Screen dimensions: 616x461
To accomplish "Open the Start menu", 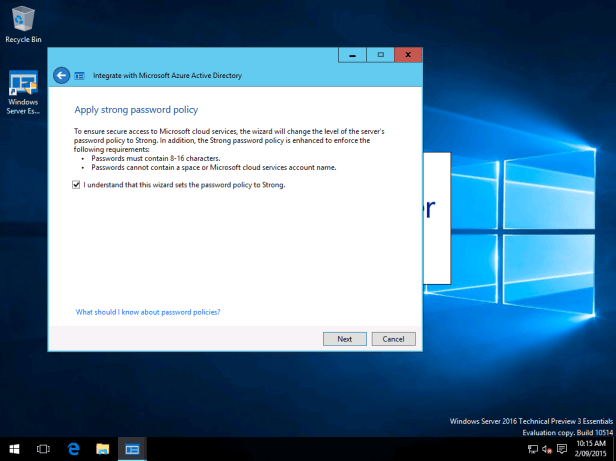I will coord(14,450).
